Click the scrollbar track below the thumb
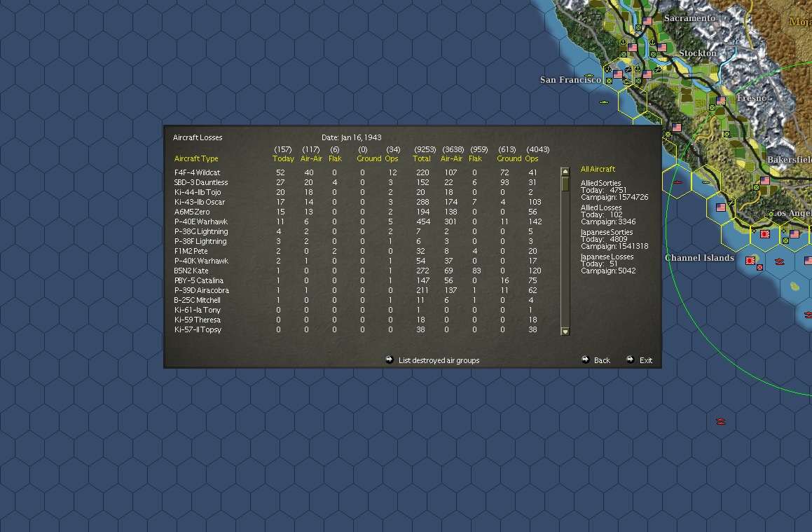Screen dimensions: 812x532 565,259
